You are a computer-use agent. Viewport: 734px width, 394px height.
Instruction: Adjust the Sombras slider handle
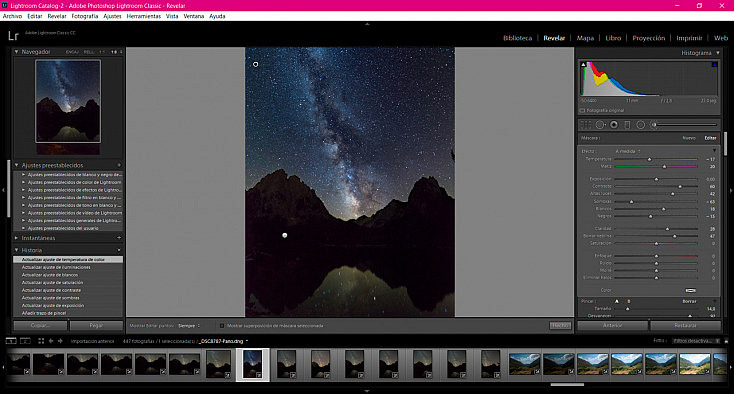(631, 202)
